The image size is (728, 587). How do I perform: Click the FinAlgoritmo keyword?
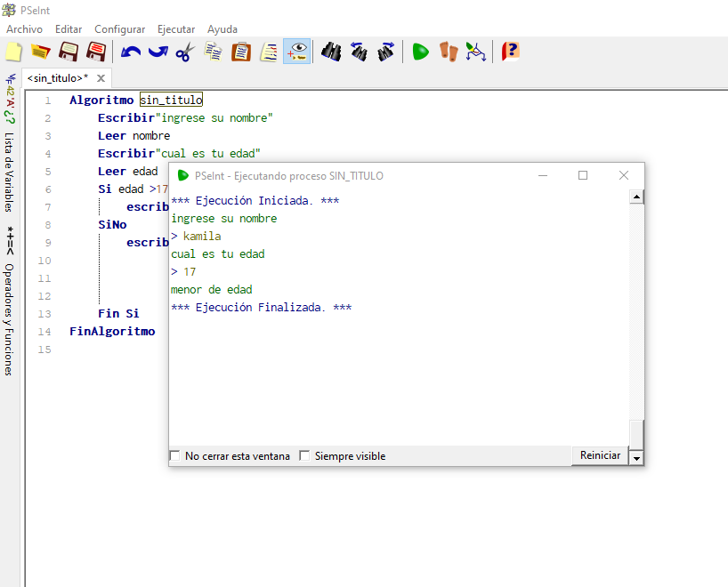click(112, 332)
